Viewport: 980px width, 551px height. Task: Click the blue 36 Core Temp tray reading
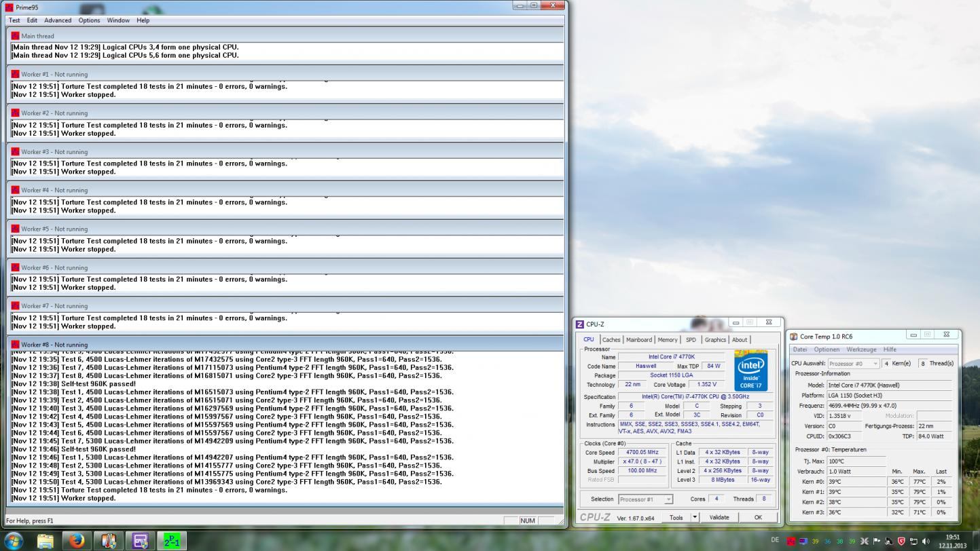click(x=827, y=541)
